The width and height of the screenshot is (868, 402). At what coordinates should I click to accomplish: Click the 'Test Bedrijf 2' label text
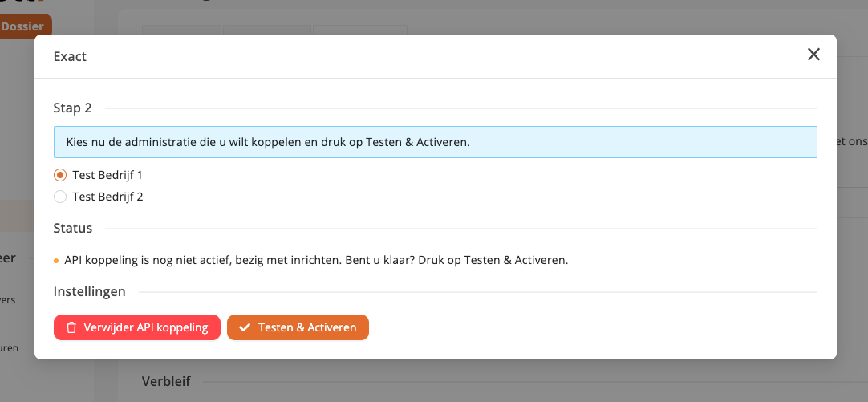pyautogui.click(x=107, y=197)
